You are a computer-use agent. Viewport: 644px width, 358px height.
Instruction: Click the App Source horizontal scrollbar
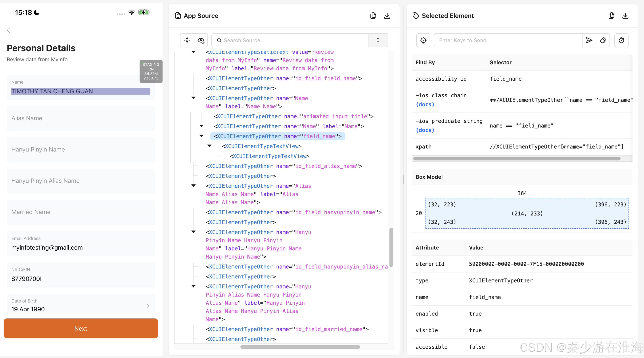[x=300, y=347]
